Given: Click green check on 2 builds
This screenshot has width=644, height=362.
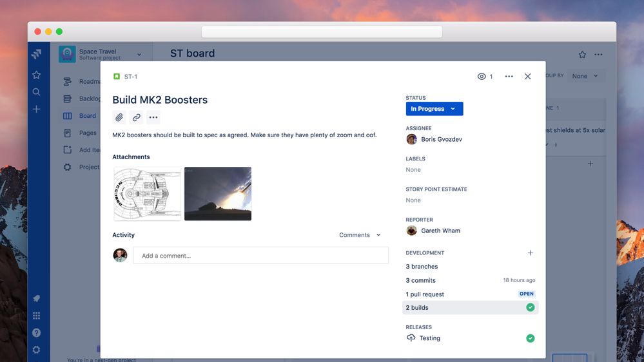Looking at the screenshot, I should coord(531,307).
